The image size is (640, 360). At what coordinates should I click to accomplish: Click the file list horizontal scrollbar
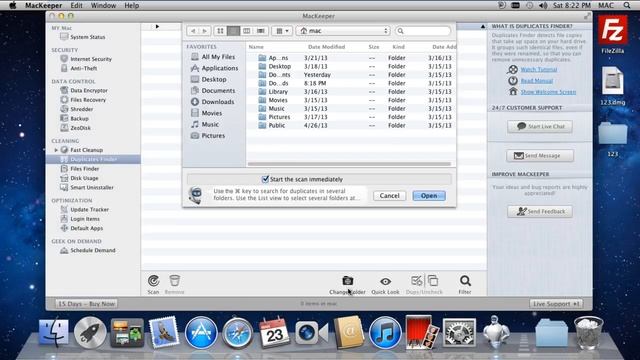click(349, 164)
